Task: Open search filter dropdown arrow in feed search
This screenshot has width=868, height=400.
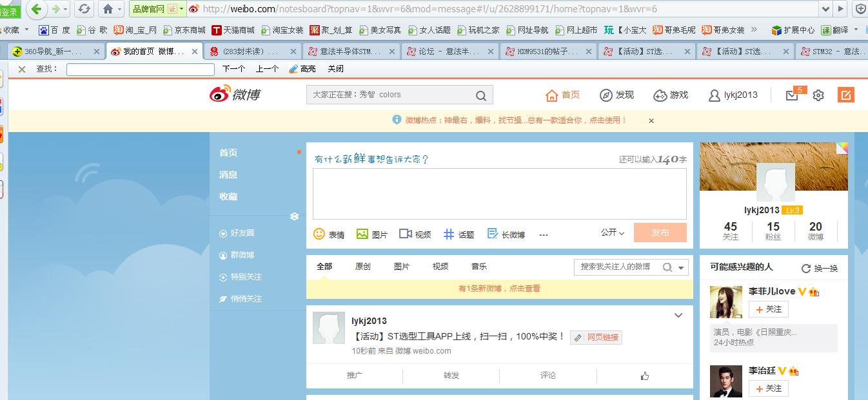Action: [x=681, y=267]
